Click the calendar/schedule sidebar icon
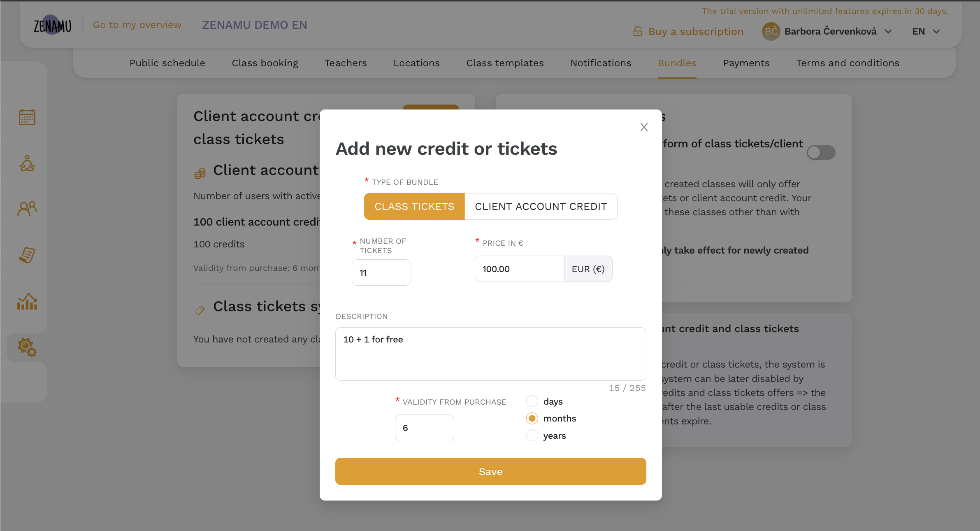This screenshot has width=980, height=531. click(28, 118)
